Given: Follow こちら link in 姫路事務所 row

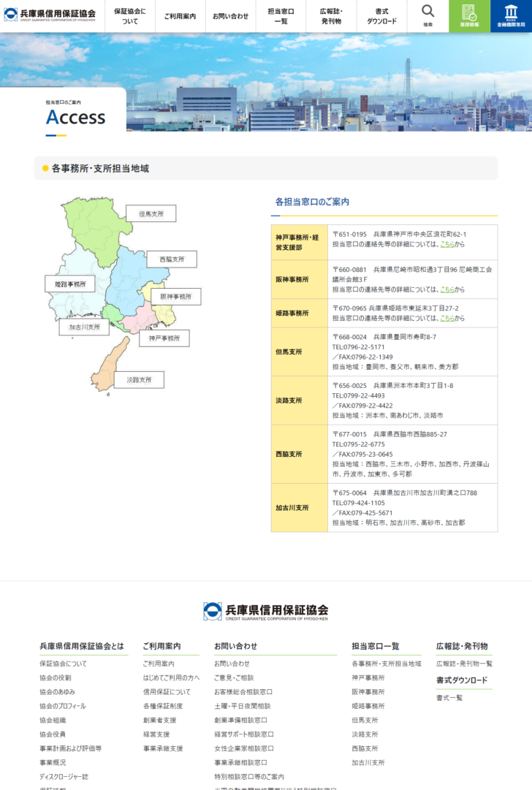Looking at the screenshot, I should 446,318.
